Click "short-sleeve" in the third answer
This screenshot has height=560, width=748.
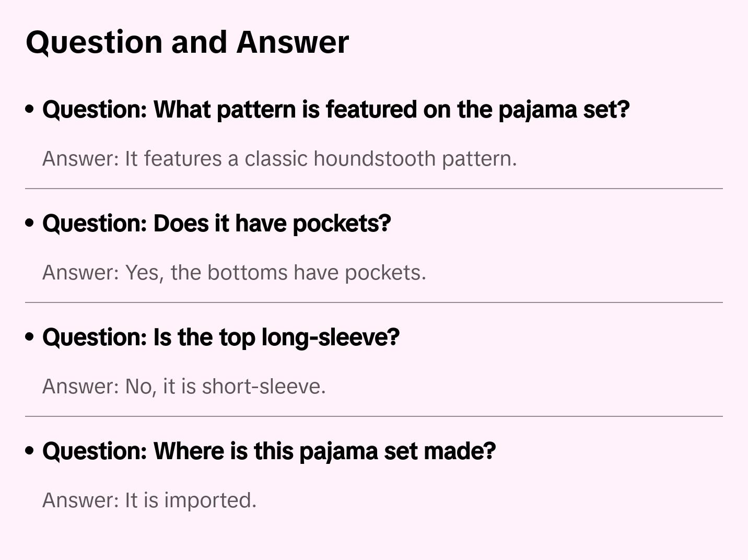coord(263,387)
